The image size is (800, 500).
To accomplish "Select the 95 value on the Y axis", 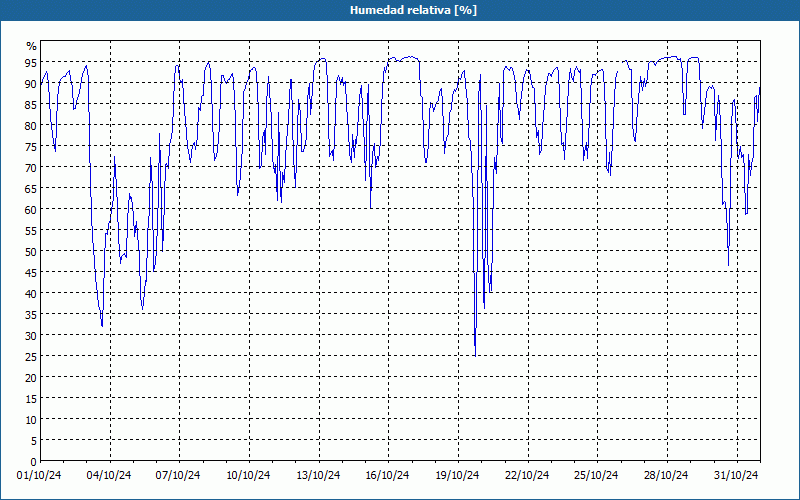I will tap(31, 63).
